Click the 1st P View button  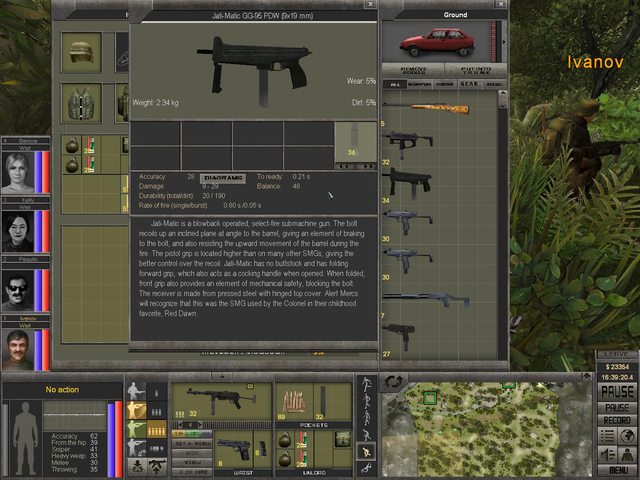[x=192, y=443]
